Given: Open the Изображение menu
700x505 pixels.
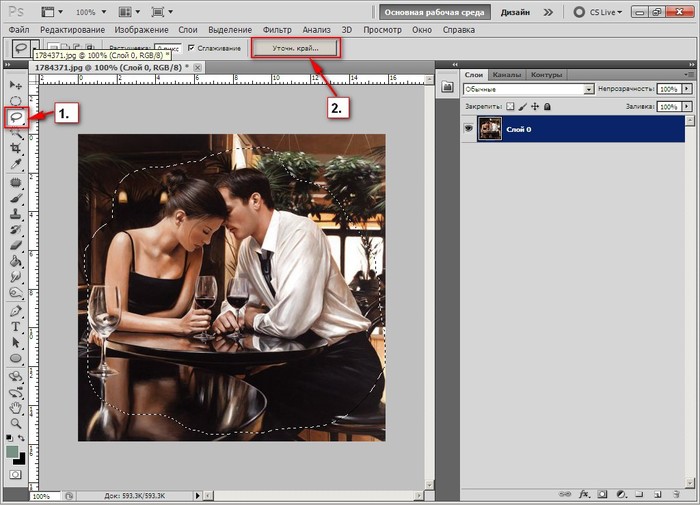Looking at the screenshot, I should click(141, 30).
